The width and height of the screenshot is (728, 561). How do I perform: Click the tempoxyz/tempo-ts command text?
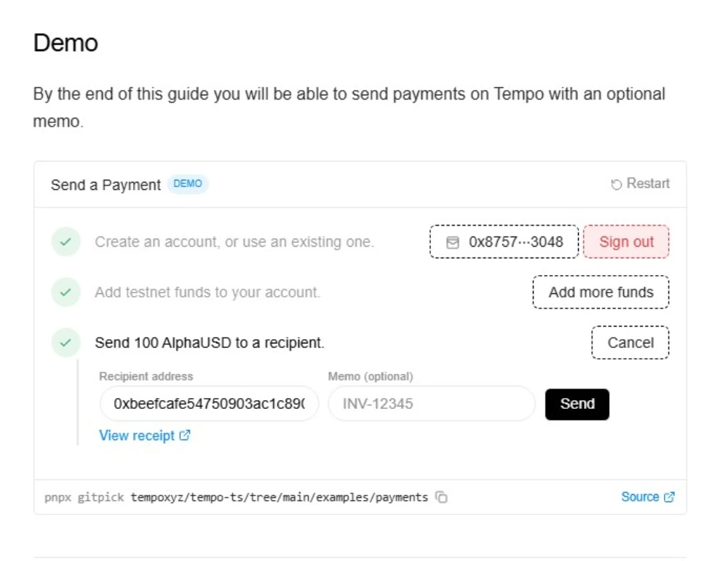click(x=279, y=498)
